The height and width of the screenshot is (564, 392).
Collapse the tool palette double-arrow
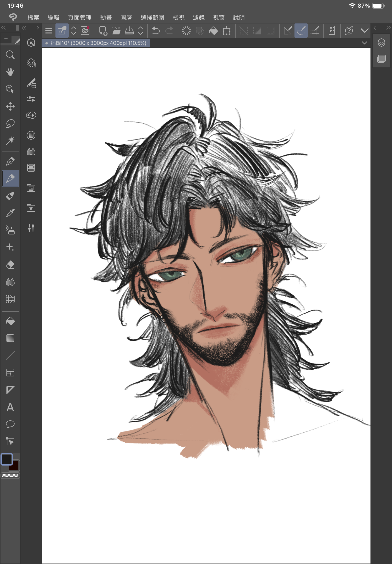pos(3,28)
